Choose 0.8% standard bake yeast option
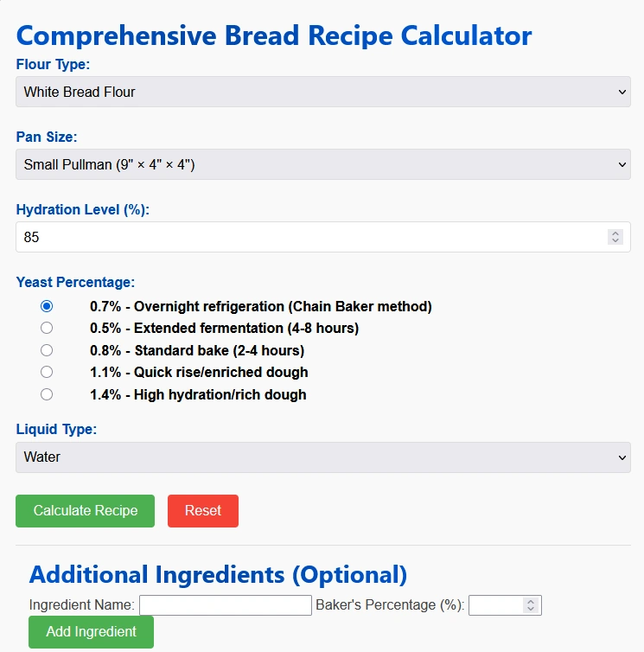 tap(47, 350)
